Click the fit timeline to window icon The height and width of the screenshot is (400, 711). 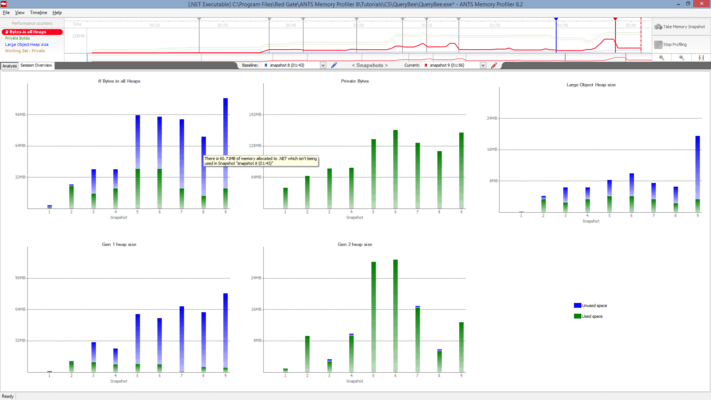tap(701, 58)
